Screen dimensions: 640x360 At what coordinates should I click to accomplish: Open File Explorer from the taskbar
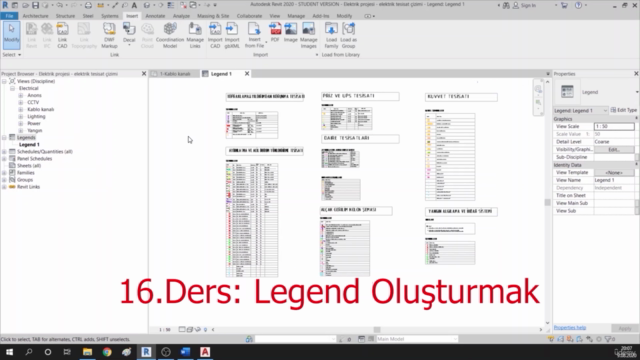(x=87, y=351)
